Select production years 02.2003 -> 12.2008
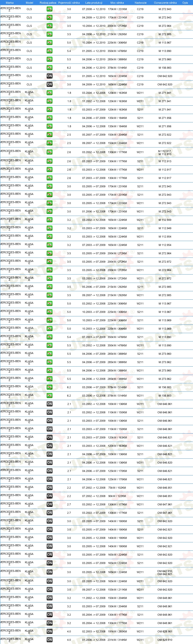Image resolution: width=193 pixels, height=644 pixels. (94, 632)
